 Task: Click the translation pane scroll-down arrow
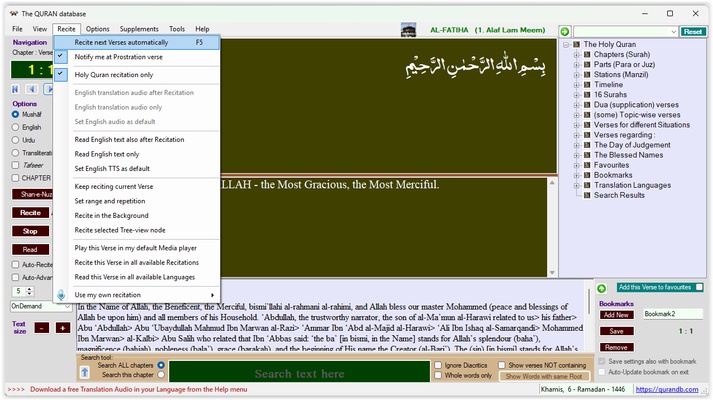pos(552,273)
